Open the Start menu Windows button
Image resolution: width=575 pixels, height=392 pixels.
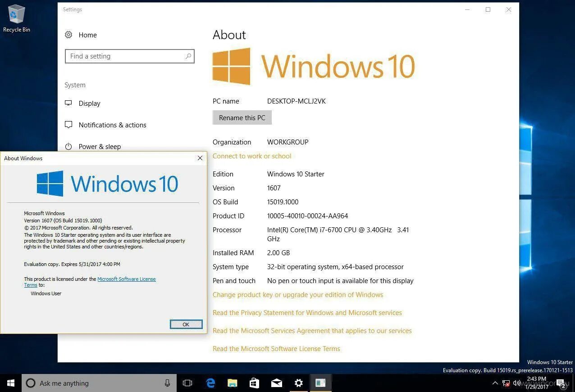[x=11, y=383]
